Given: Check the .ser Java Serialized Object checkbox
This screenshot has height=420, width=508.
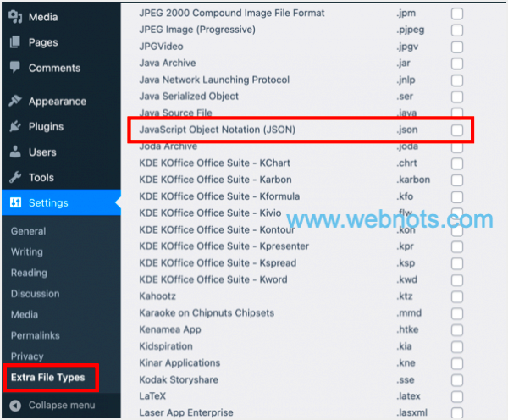Looking at the screenshot, I should click(457, 97).
